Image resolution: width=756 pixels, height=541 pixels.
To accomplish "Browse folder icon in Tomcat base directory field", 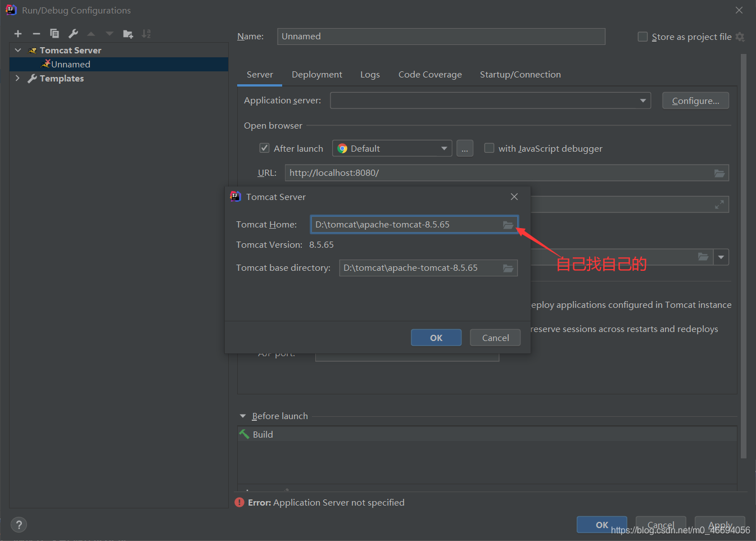I will pos(508,268).
